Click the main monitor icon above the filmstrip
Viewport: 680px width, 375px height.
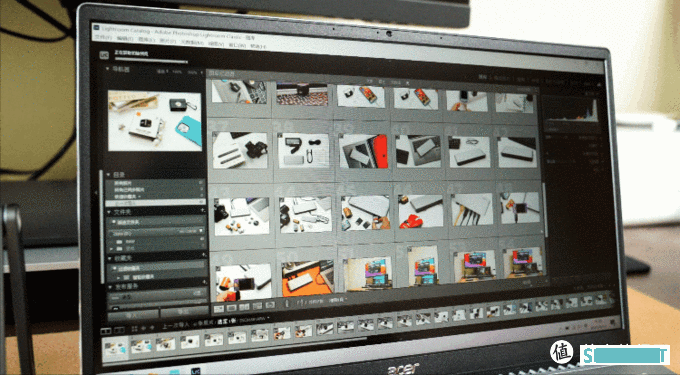pyautogui.click(x=105, y=331)
